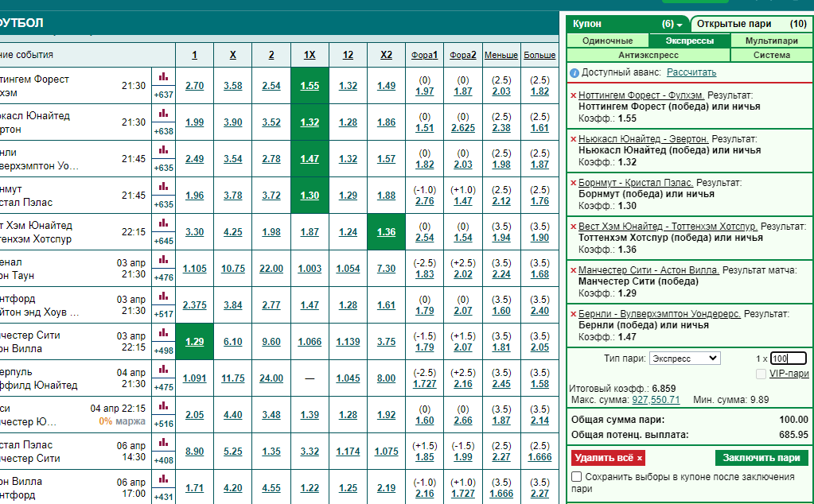Open statistics icon for Nottingham Forest match
This screenshot has height=504, width=814.
164,77
